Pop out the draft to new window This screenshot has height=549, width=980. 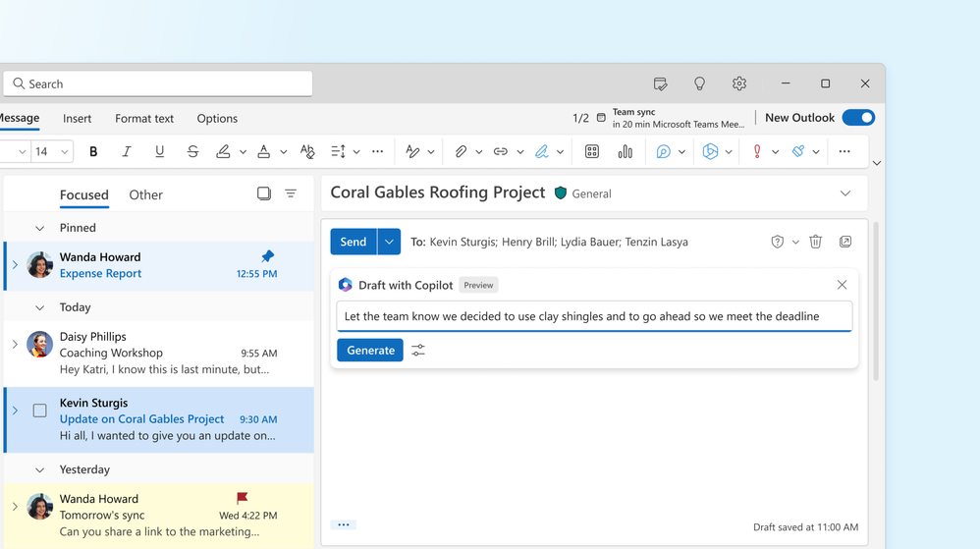click(845, 242)
